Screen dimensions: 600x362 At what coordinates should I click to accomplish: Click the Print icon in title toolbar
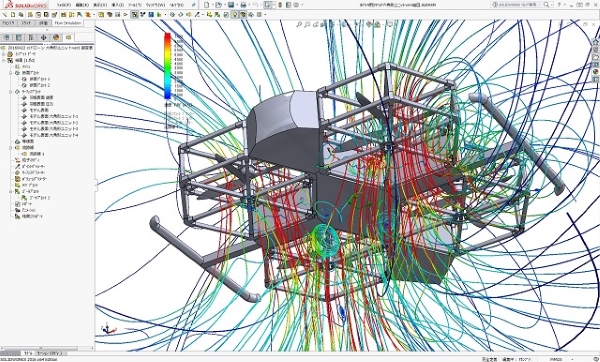(x=243, y=5)
